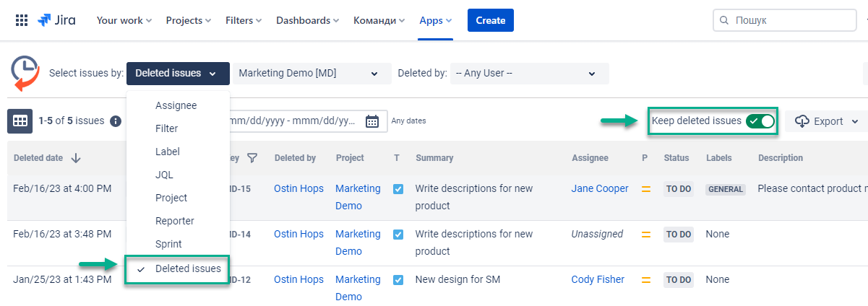This screenshot has width=868, height=306.
Task: Click the issue history clock icon
Action: [25, 73]
